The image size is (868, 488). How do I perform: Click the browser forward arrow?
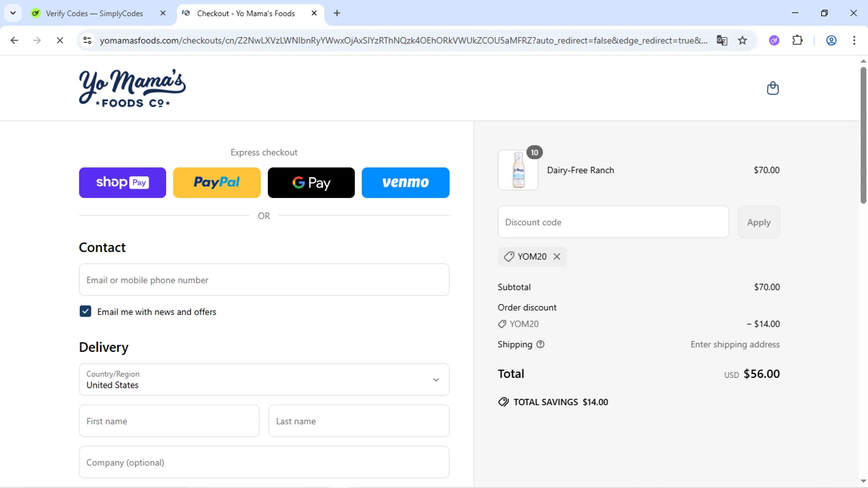37,41
